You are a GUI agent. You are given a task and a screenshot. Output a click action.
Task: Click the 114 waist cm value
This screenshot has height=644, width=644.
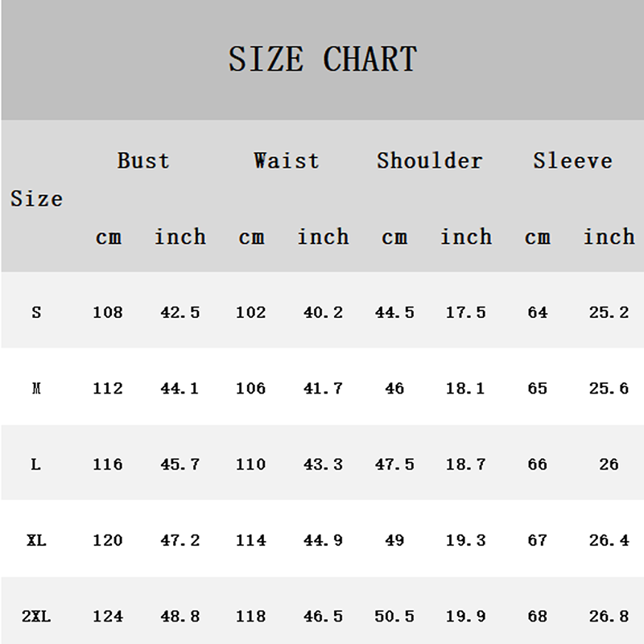tap(250, 540)
